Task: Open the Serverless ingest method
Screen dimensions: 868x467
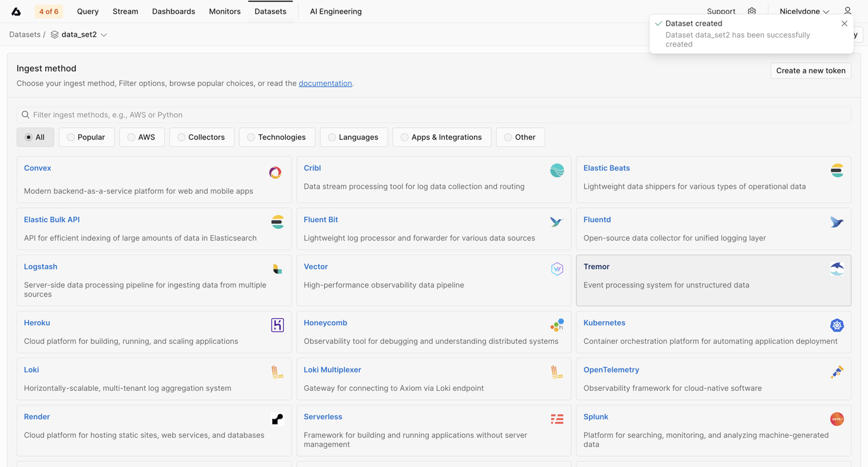Action: (434, 431)
